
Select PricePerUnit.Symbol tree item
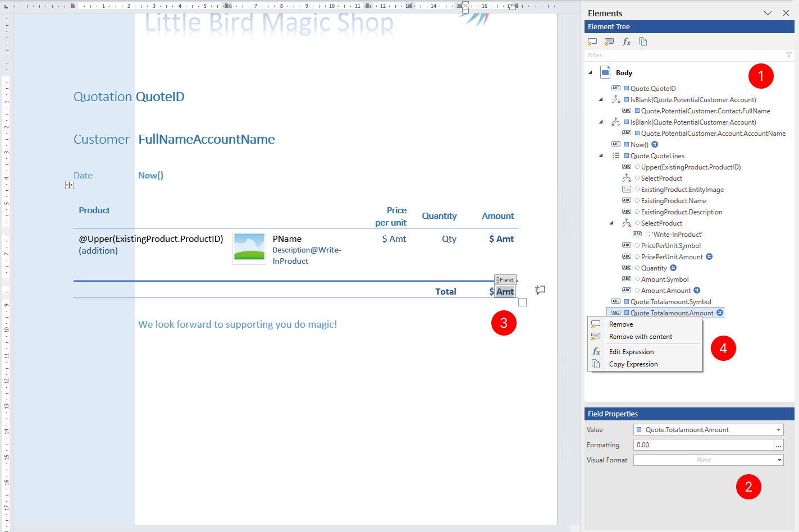pos(670,245)
